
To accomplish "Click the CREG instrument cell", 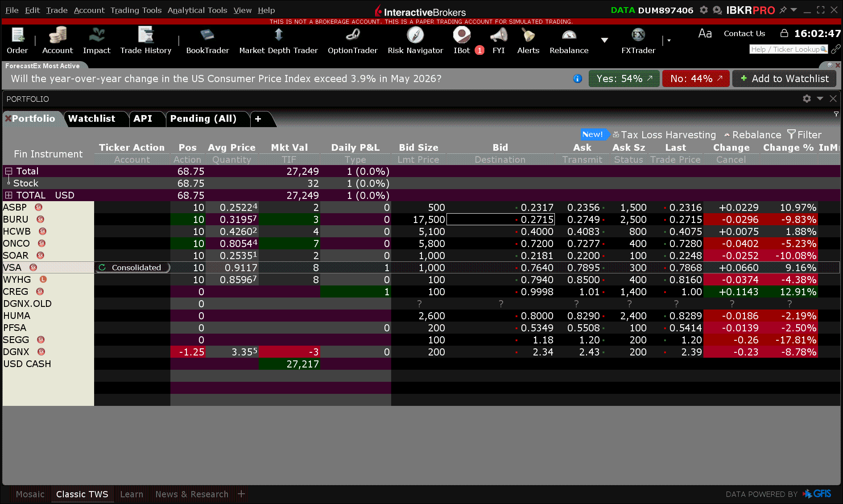I will (48, 292).
